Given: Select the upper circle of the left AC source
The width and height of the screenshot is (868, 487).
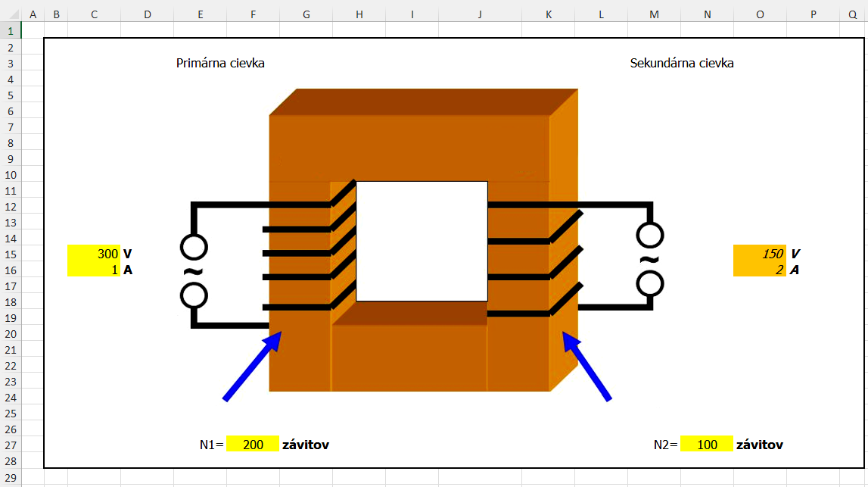Looking at the screenshot, I should 194,247.
